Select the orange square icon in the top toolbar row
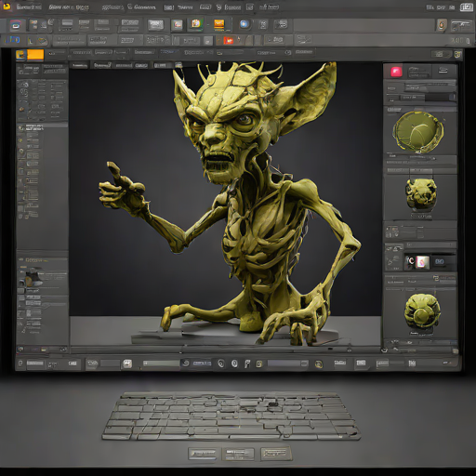The image size is (476, 476). pos(219,24)
